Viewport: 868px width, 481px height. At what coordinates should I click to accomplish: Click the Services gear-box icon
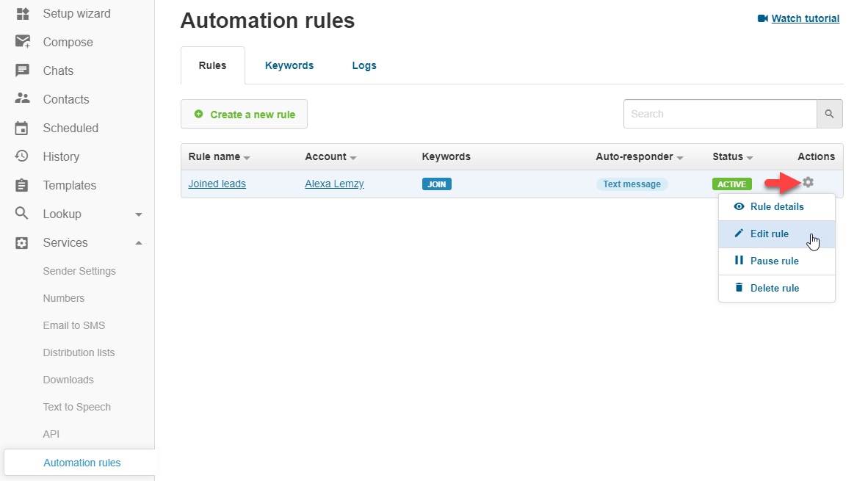[21, 242]
